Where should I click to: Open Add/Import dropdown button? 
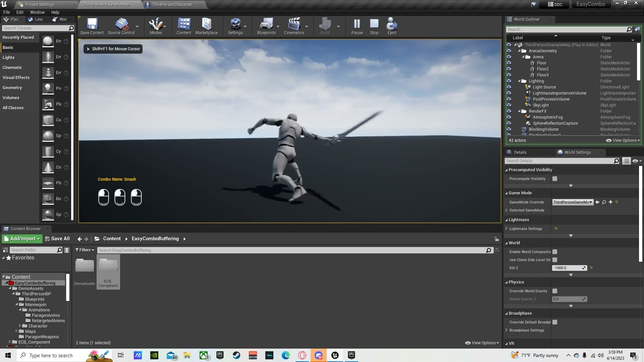[22, 239]
